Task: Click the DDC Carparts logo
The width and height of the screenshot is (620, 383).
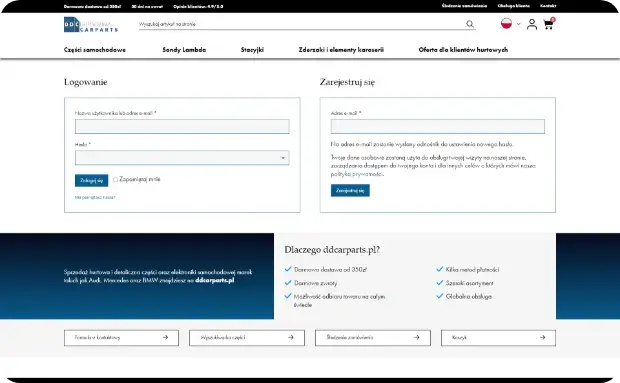Action: click(x=91, y=25)
